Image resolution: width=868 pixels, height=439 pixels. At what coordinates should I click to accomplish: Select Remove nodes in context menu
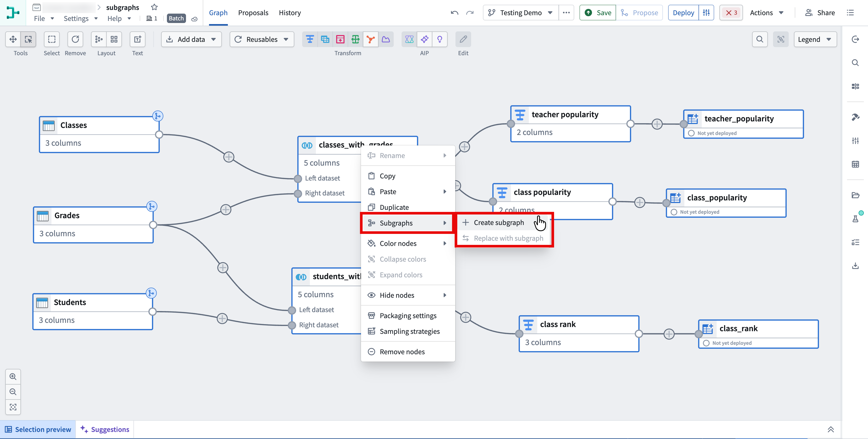pos(408,352)
